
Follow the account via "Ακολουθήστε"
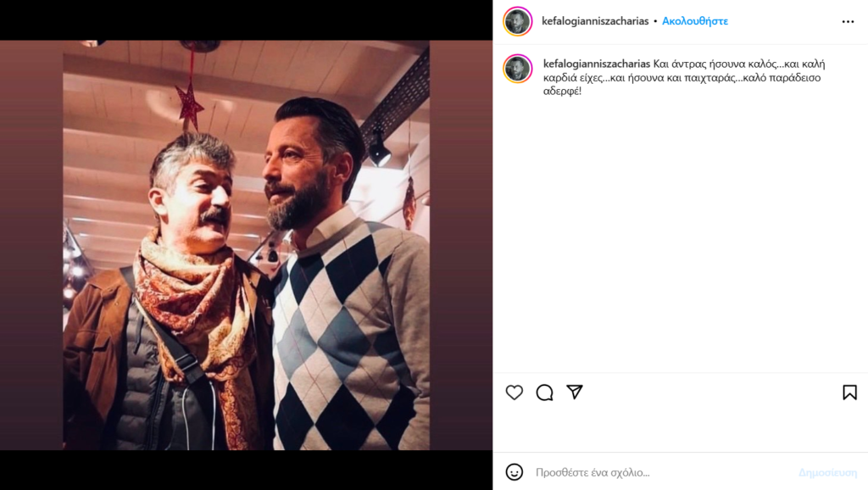[x=695, y=21]
